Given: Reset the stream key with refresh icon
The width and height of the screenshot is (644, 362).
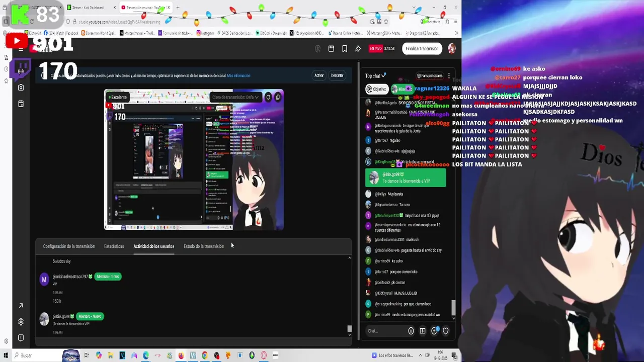Looking at the screenshot, I should coord(268,97).
